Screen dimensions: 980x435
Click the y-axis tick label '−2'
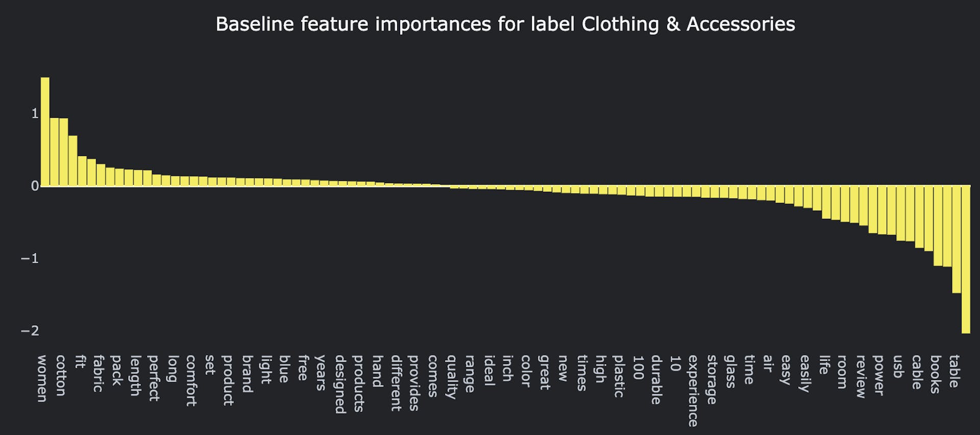pyautogui.click(x=30, y=330)
